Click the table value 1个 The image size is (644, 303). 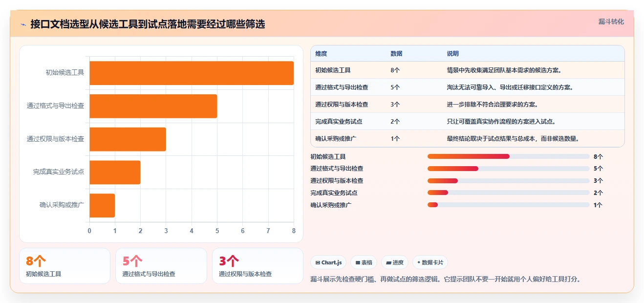pos(395,139)
